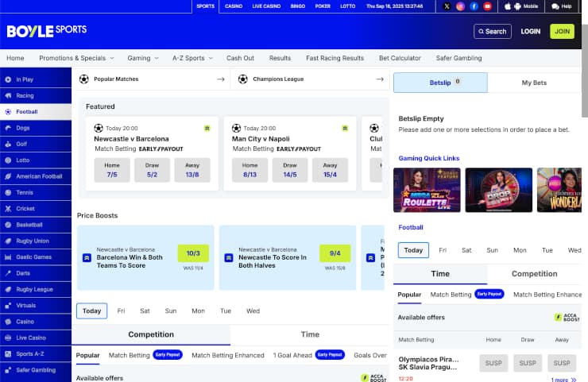Toggle the 1 Goal Ahead market filter
Screen dimensions: 588x382
coord(291,355)
